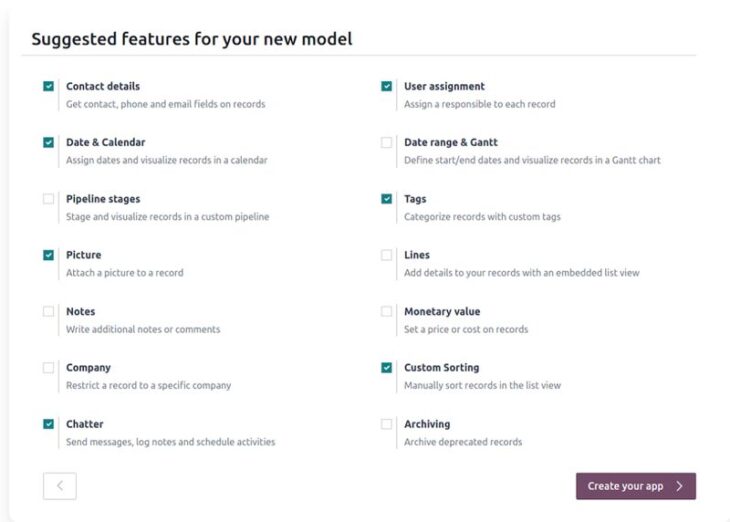Click the Pipeline stages label

coord(103,199)
